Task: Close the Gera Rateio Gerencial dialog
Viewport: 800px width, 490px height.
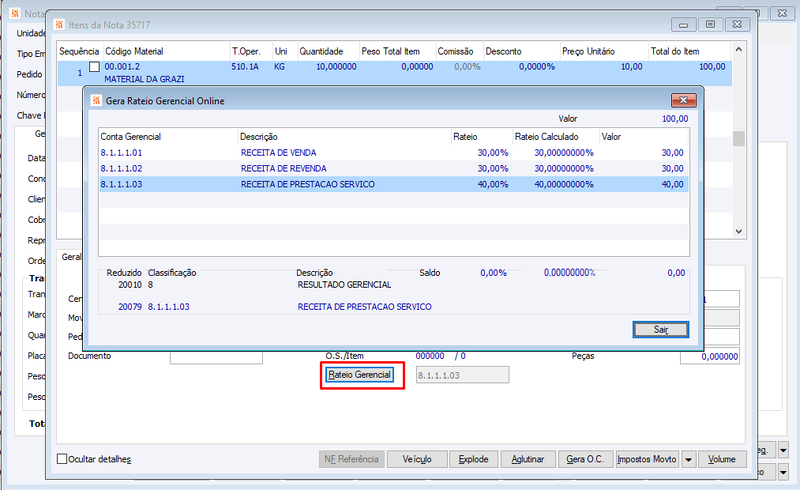Action: [684, 100]
